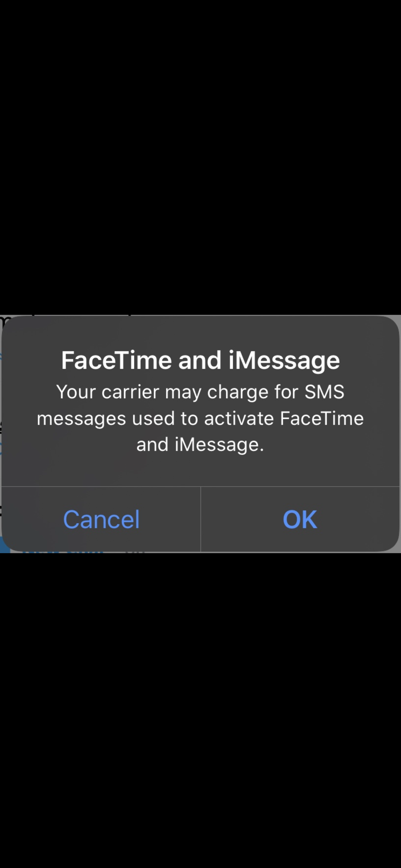Click the 'FaceTime and iMessage' dialog title
Viewport: 401px width, 868px height.
(200, 361)
